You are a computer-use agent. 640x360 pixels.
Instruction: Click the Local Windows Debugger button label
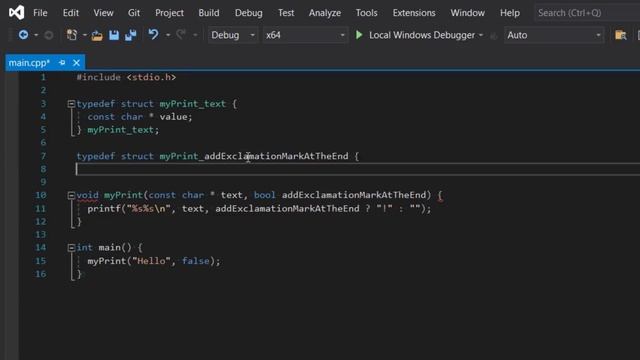coord(422,35)
